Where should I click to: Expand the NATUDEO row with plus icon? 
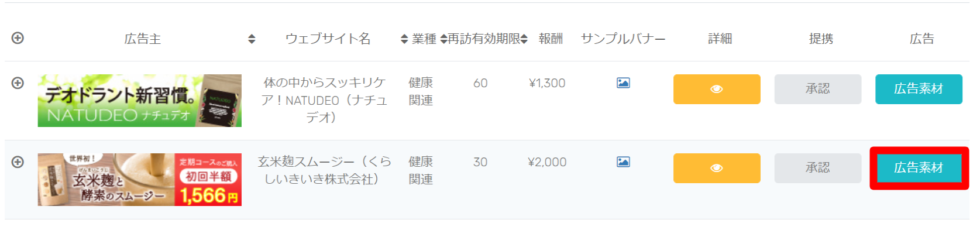click(18, 83)
